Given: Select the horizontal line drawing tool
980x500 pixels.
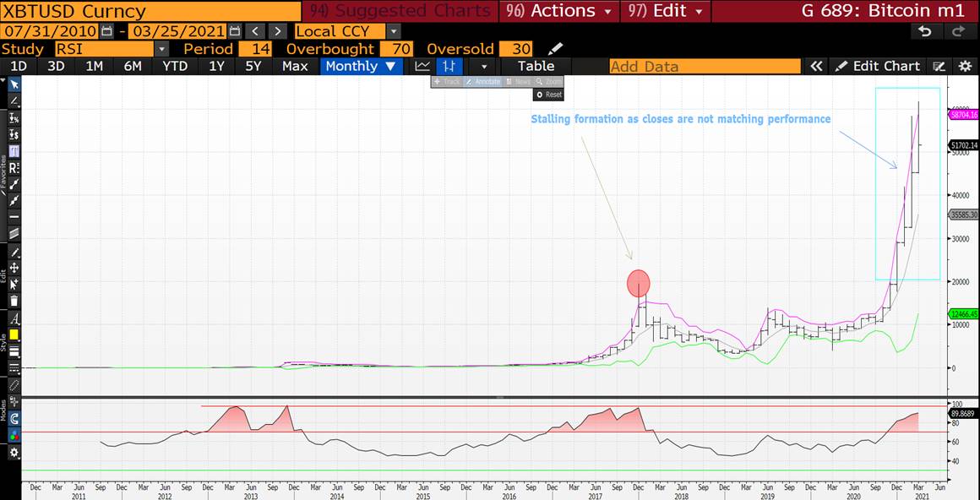Looking at the screenshot, I should [x=14, y=217].
